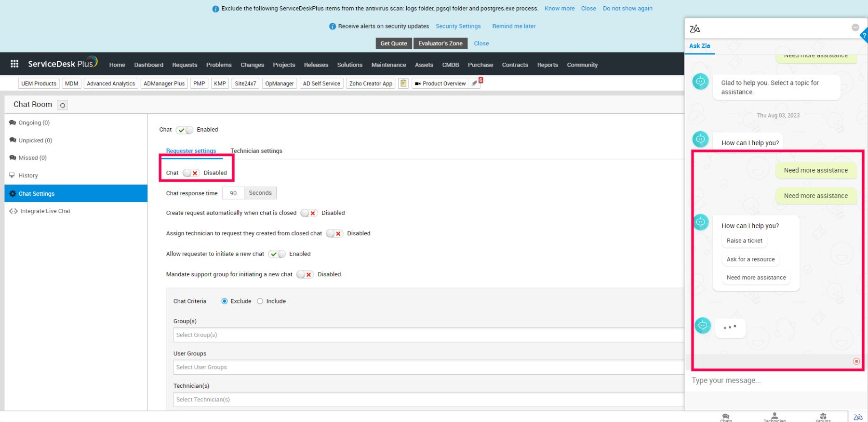
Task: Click the red stop icon in Zia chat
Action: coord(856,361)
